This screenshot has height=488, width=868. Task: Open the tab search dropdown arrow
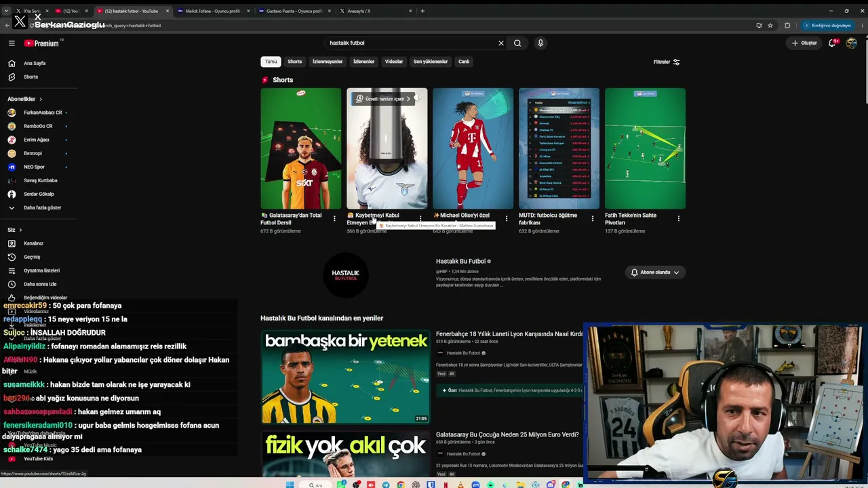tap(6, 11)
